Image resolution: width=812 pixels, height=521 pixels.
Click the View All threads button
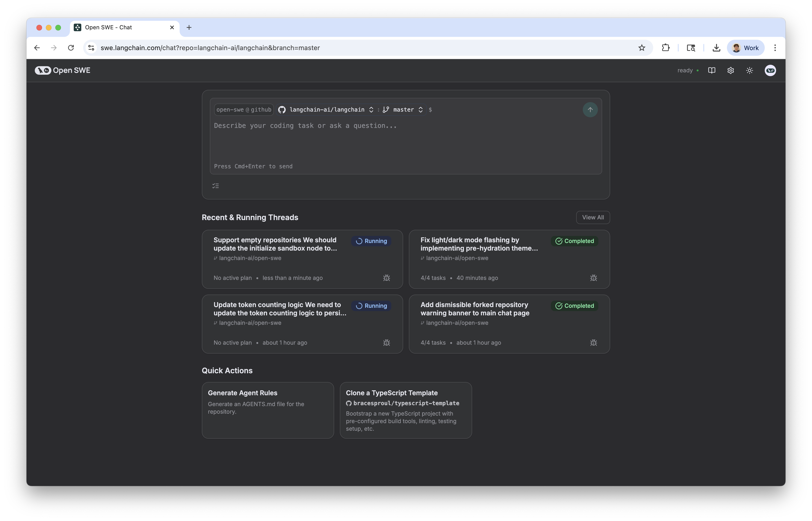(x=592, y=217)
